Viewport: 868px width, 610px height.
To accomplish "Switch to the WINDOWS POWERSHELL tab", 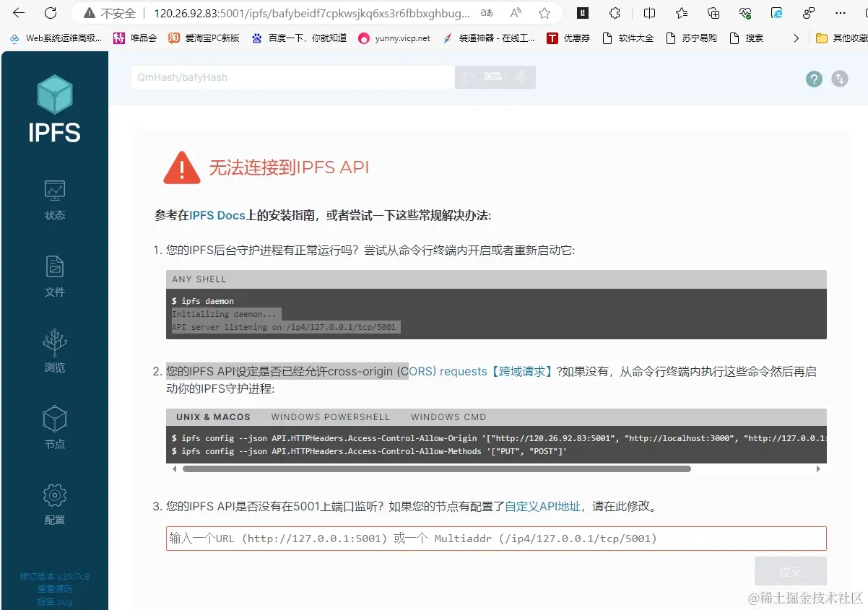I will click(x=330, y=417).
